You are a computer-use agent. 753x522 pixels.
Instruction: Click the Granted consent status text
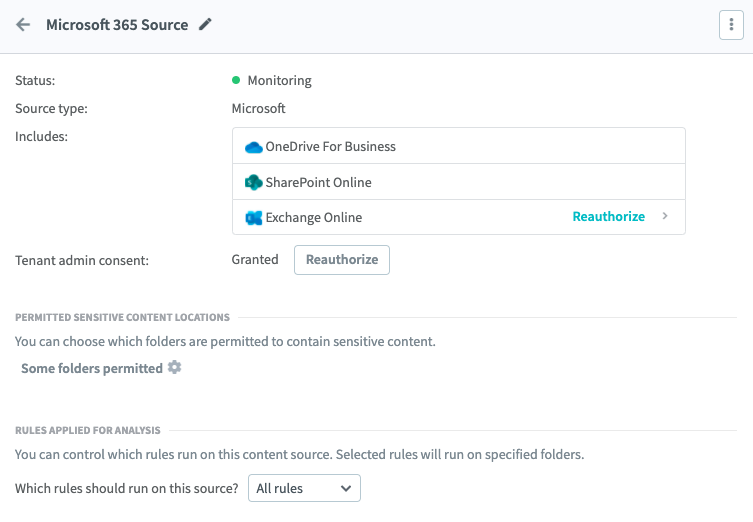click(x=255, y=259)
